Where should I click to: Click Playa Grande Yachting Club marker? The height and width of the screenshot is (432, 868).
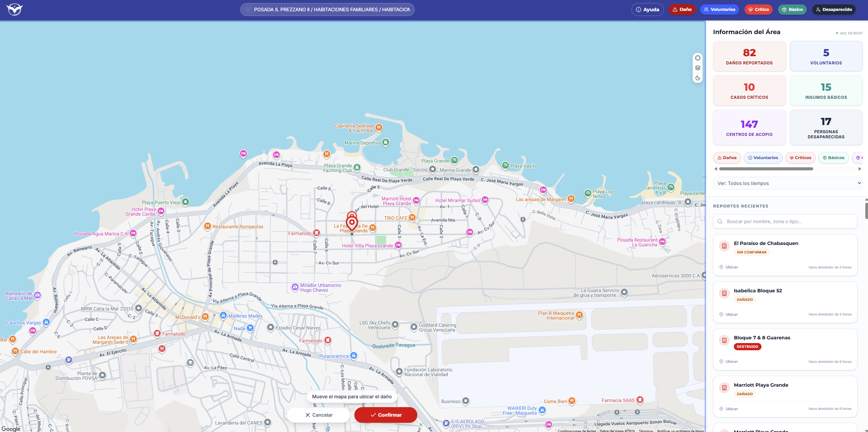357,167
